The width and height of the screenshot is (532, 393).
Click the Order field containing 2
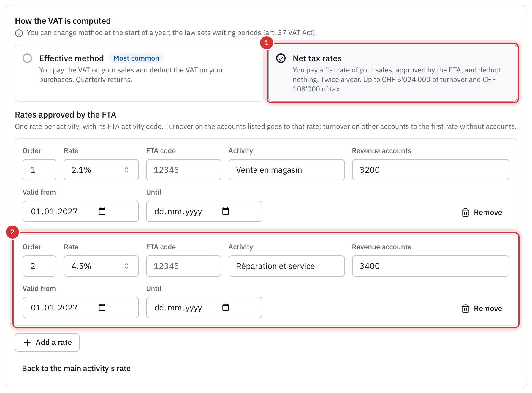(x=39, y=266)
